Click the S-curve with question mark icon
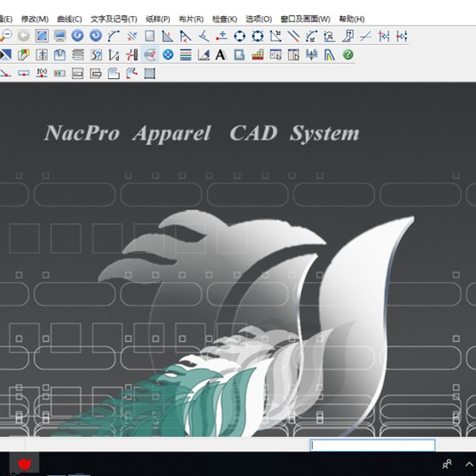Screen dimensions: 476x476 pos(96,55)
